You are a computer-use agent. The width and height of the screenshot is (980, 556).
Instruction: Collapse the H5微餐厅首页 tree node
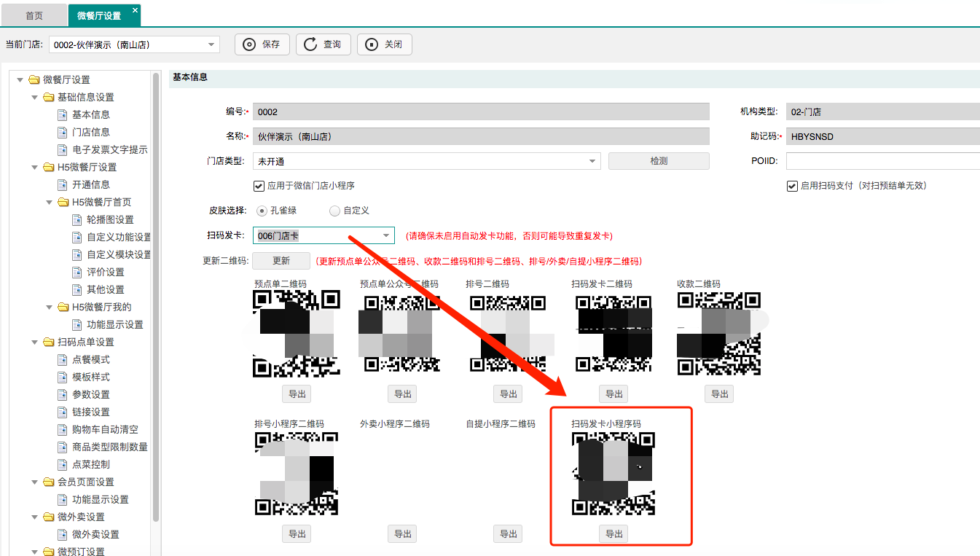[49, 202]
